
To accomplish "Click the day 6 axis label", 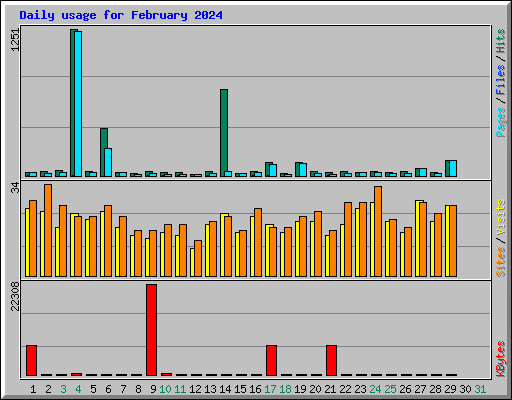I will pos(108,389).
